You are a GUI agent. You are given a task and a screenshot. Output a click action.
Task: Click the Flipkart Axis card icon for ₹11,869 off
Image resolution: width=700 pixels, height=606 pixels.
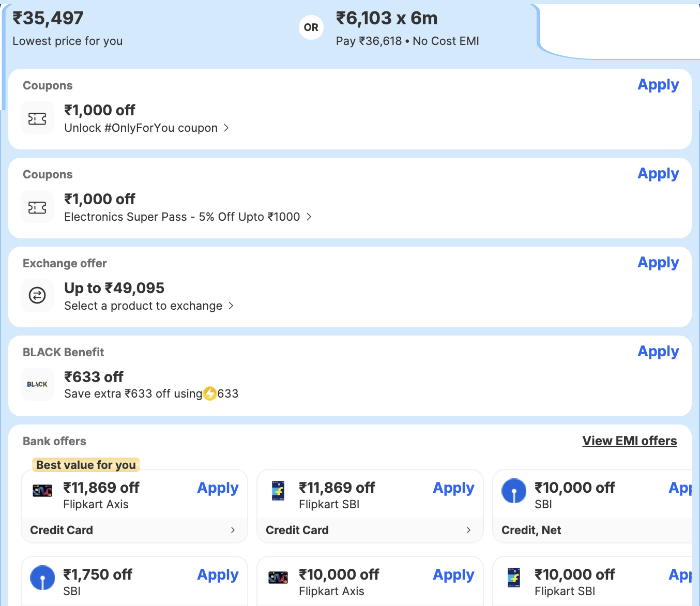tap(42, 491)
